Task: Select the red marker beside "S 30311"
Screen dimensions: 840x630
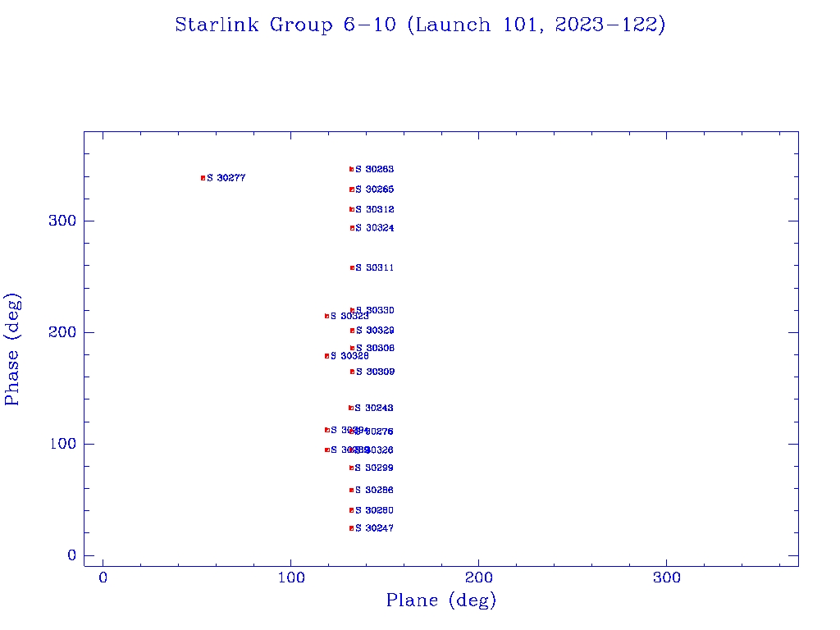Action: coord(352,268)
